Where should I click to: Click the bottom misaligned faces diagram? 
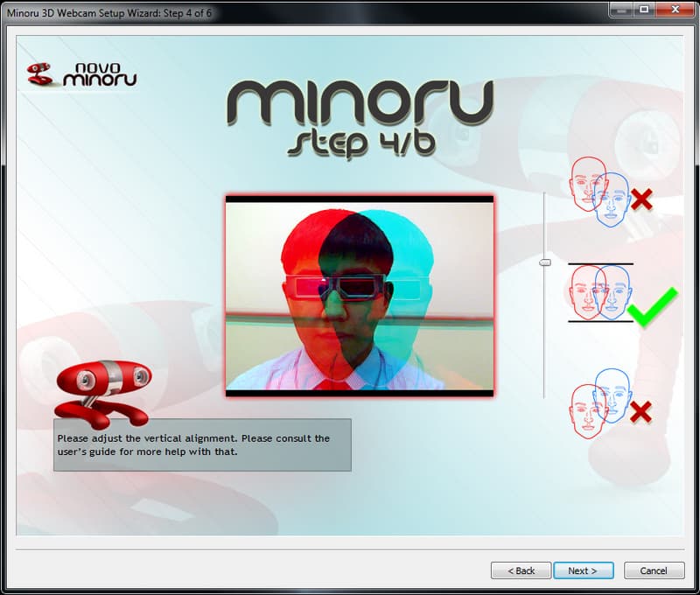(x=600, y=403)
